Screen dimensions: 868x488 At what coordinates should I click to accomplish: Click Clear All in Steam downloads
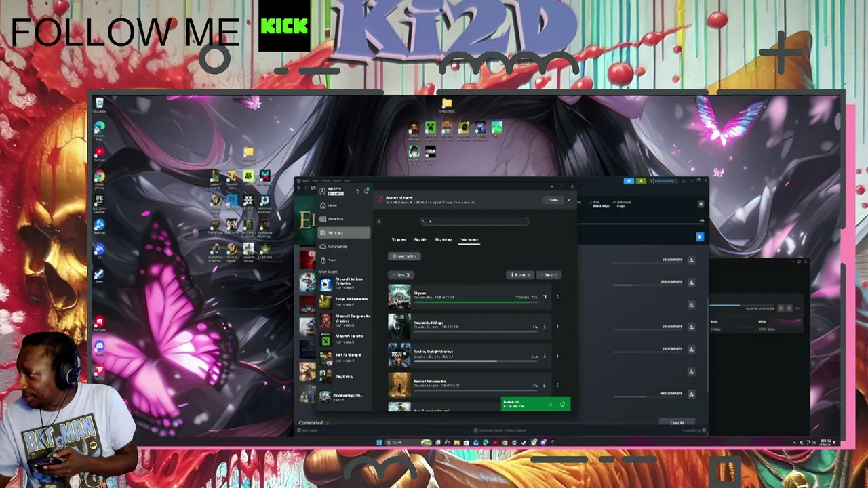coord(677,423)
